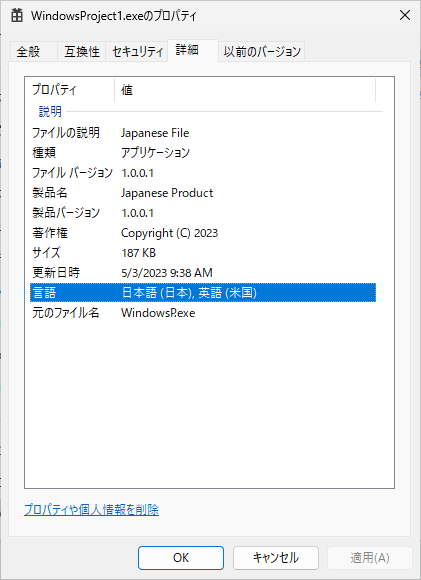421x580 pixels.
Task: Click the value アプリケーション
Action: (x=155, y=153)
